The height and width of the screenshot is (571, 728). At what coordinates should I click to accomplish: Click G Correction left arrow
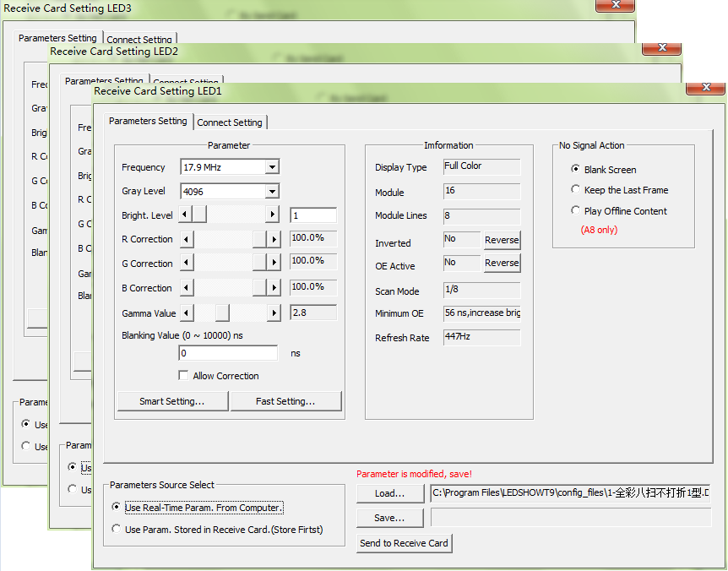click(187, 263)
